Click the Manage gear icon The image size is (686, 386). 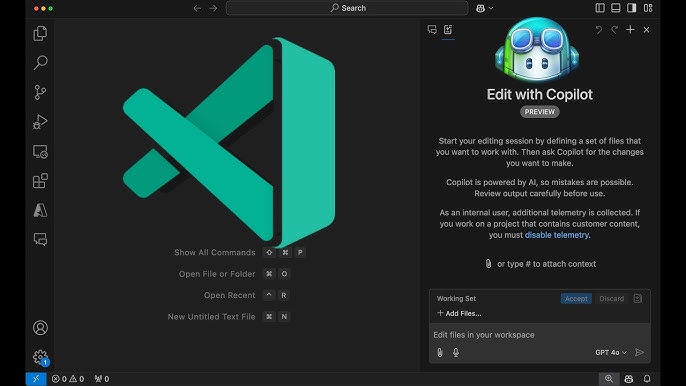tap(40, 357)
